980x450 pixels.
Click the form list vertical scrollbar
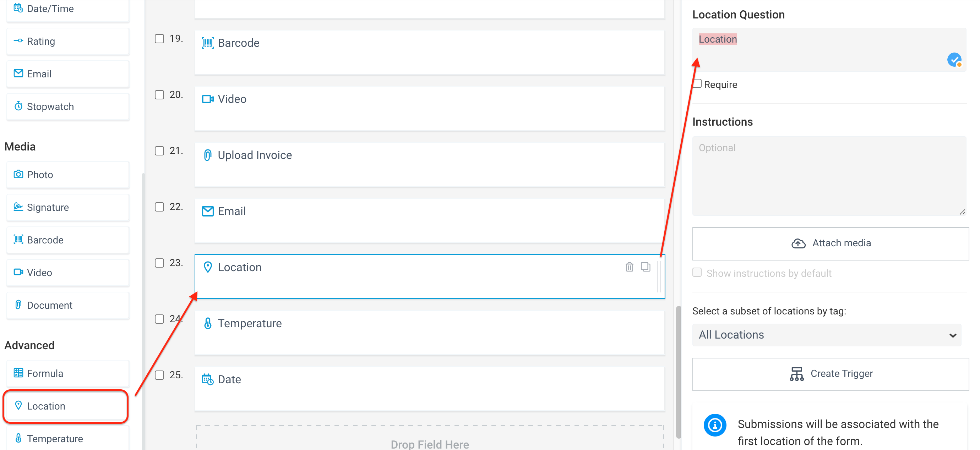[x=678, y=372]
